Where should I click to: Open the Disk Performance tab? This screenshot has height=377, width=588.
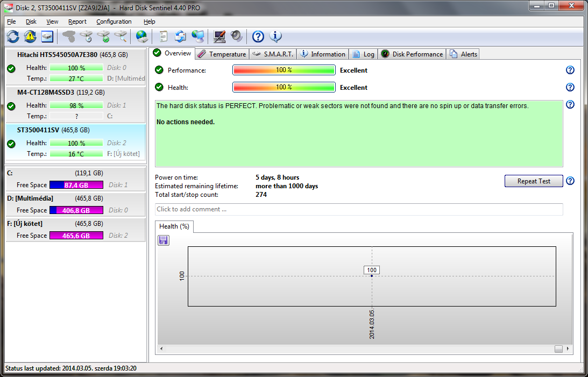coord(412,54)
